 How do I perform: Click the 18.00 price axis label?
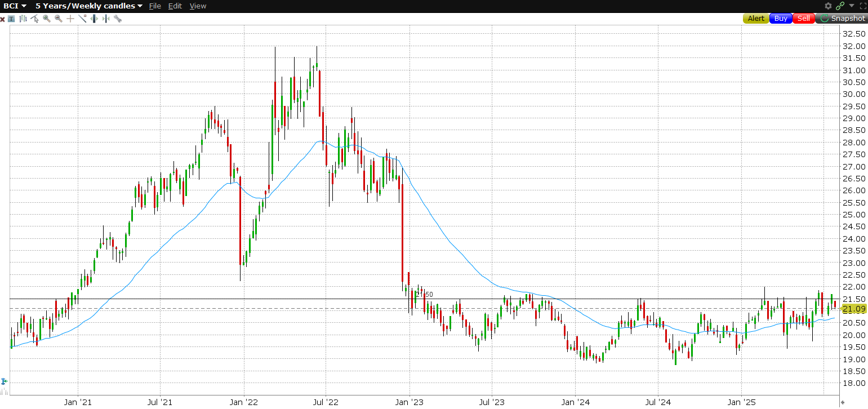[x=853, y=383]
